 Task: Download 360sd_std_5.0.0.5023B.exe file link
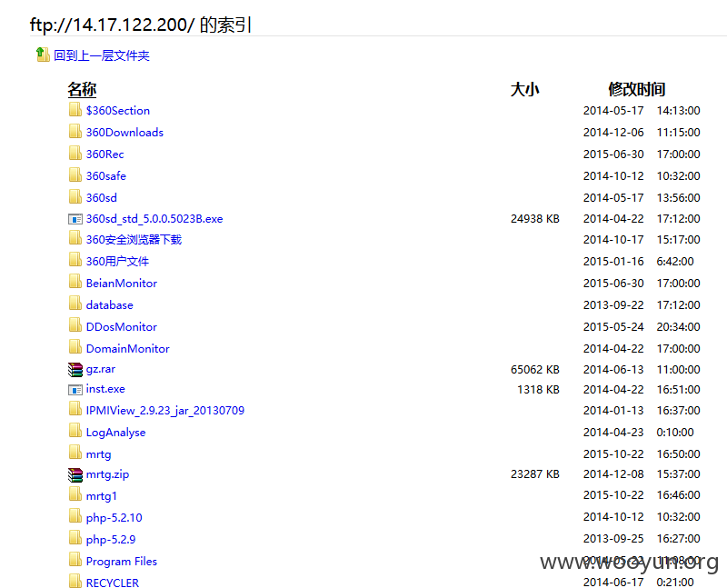[x=154, y=219]
